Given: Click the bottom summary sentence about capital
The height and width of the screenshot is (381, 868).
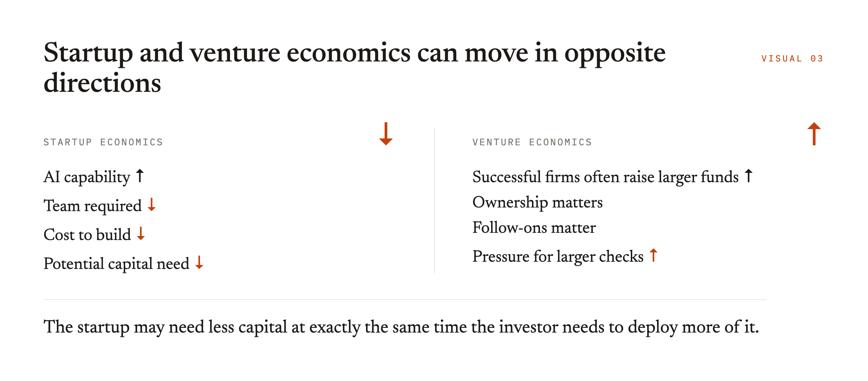Looking at the screenshot, I should (x=401, y=327).
